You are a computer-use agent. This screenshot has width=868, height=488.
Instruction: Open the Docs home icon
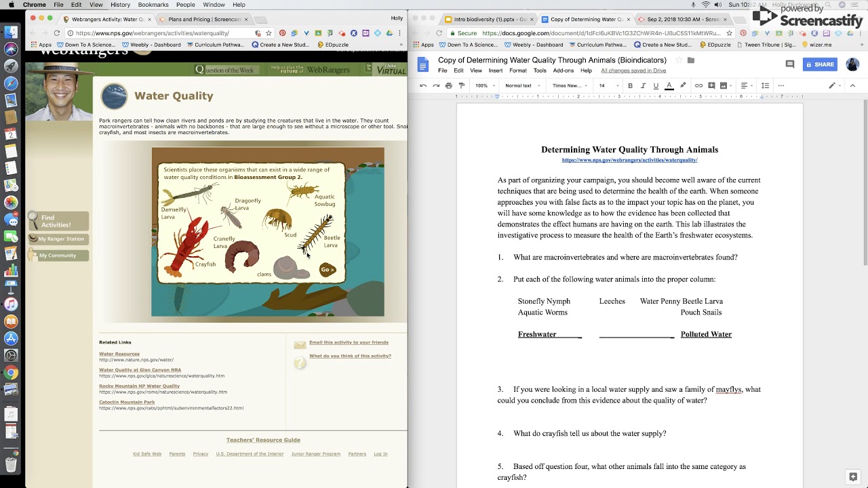tap(423, 64)
